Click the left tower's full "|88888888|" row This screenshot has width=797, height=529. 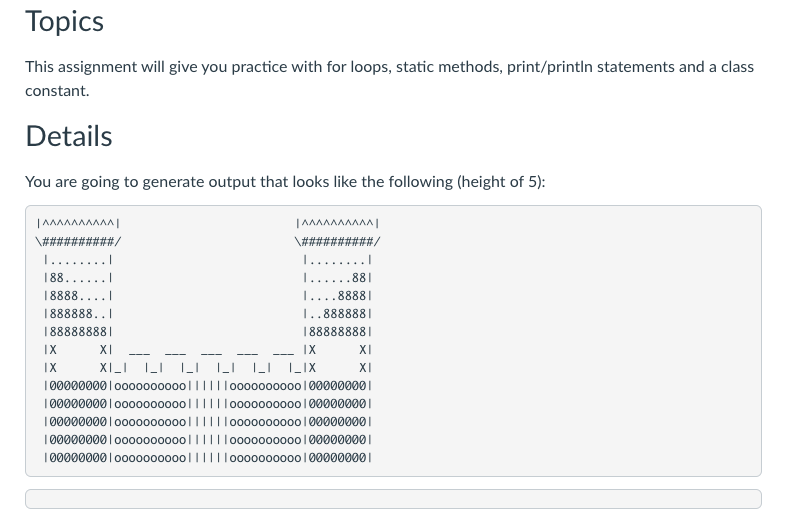click(78, 332)
